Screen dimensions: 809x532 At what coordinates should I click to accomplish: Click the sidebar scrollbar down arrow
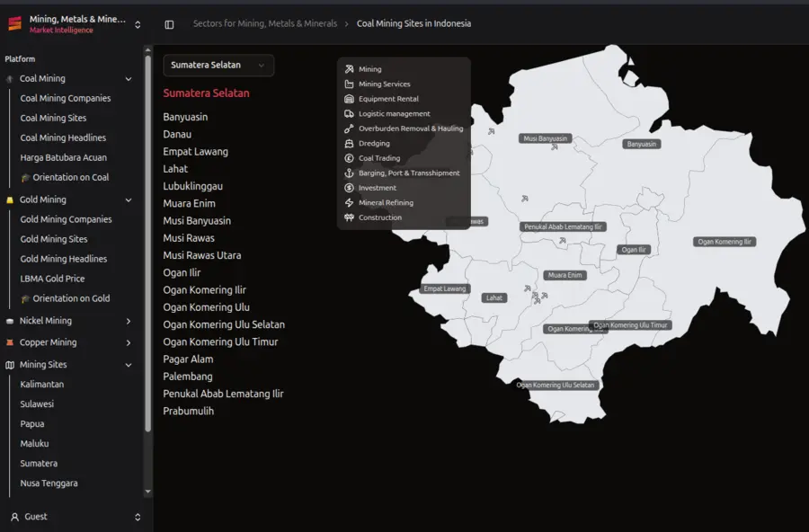pos(148,492)
